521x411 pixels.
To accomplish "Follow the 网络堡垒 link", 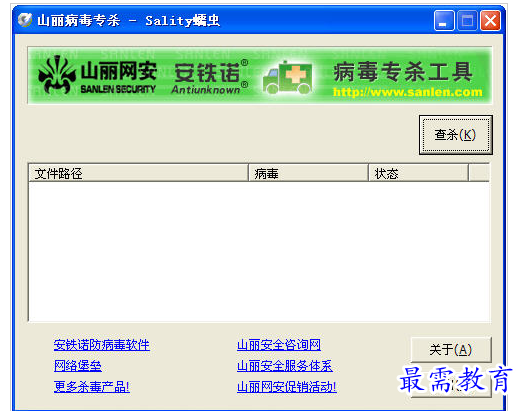I will point(78,366).
